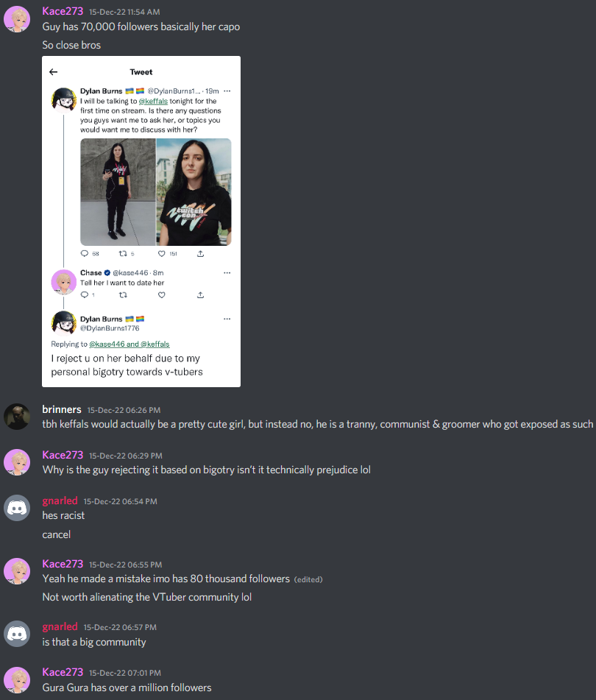Click gnarled's Discord default avatar at 06:57 PM
This screenshot has height=700, width=596.
(17, 634)
